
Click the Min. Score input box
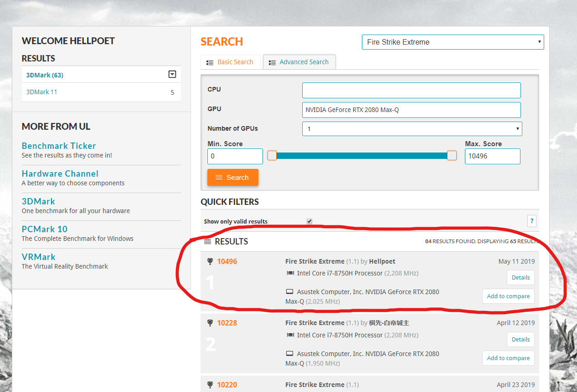point(235,156)
